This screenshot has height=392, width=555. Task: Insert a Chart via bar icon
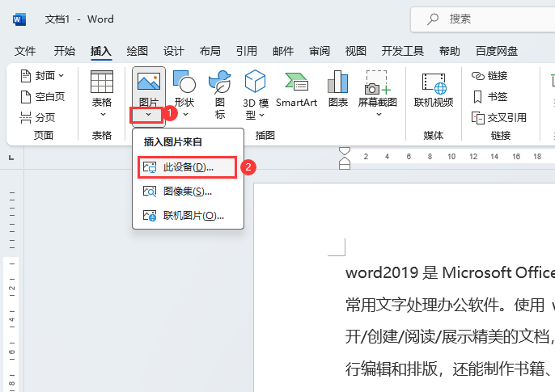point(337,82)
